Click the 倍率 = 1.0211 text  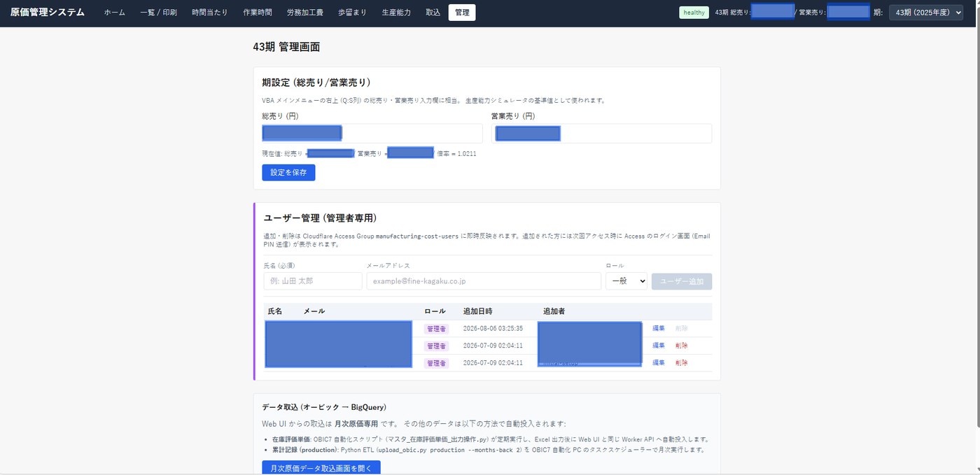coord(456,153)
